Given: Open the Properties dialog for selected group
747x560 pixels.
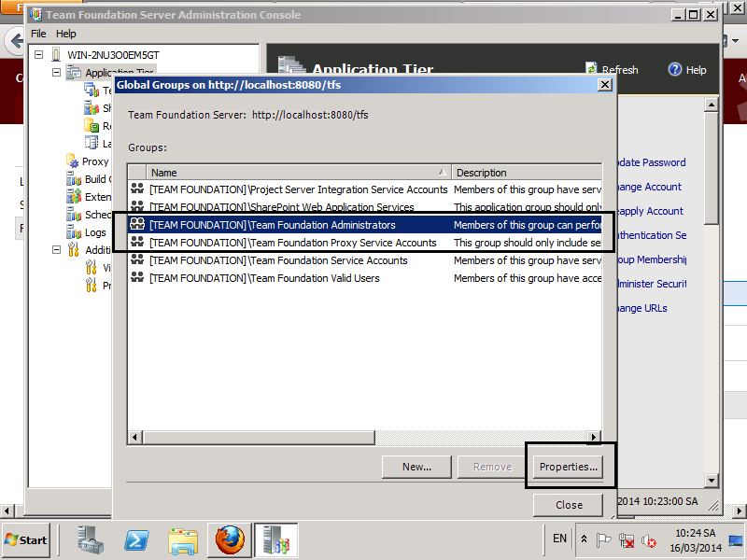Looking at the screenshot, I should pyautogui.click(x=568, y=467).
